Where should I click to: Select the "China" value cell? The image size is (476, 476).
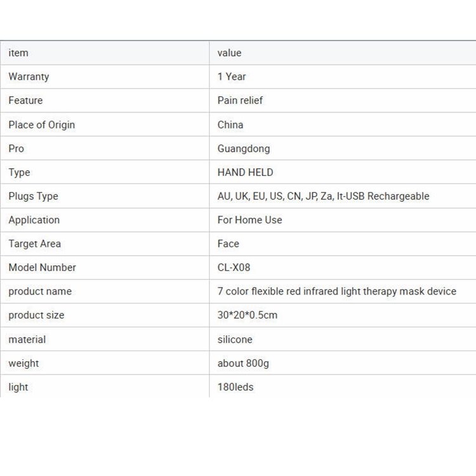pos(230,124)
